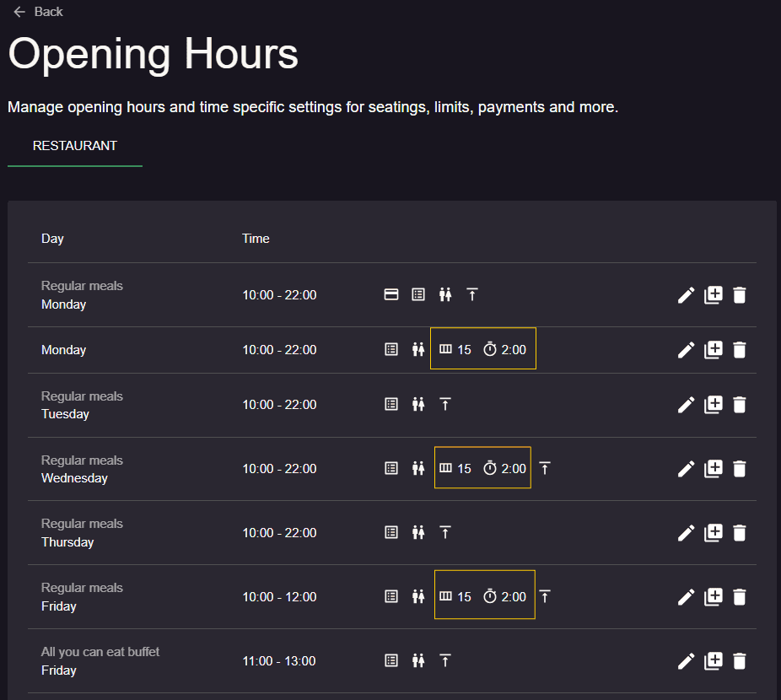781x700 pixels.
Task: Click the All you can eat buffet label
Action: (100, 652)
